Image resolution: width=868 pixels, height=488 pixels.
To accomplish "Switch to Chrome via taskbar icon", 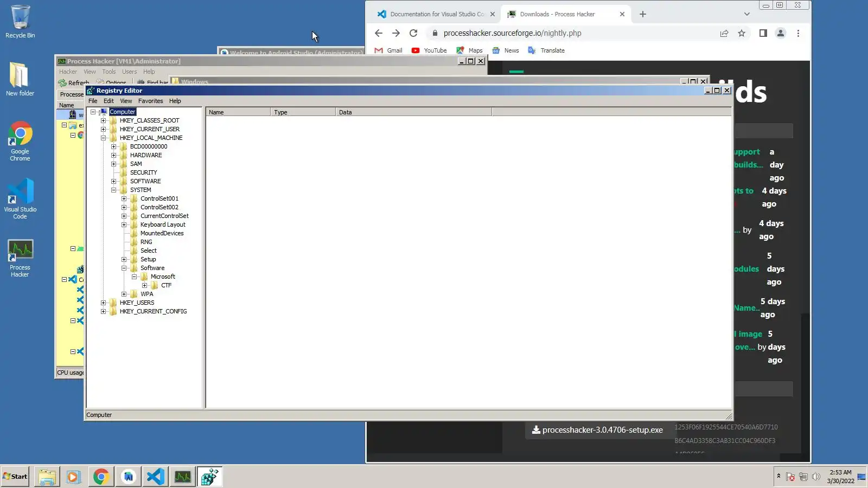I will [101, 477].
